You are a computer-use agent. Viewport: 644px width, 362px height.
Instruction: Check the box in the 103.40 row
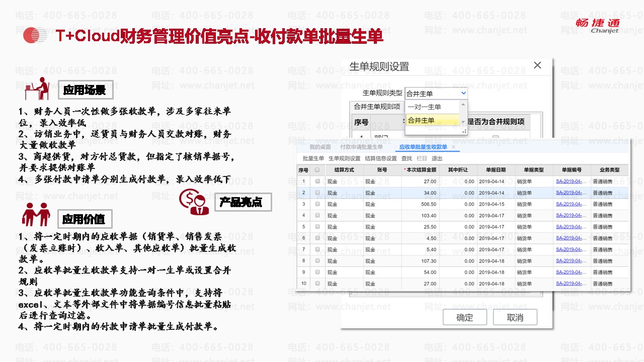pyautogui.click(x=317, y=216)
